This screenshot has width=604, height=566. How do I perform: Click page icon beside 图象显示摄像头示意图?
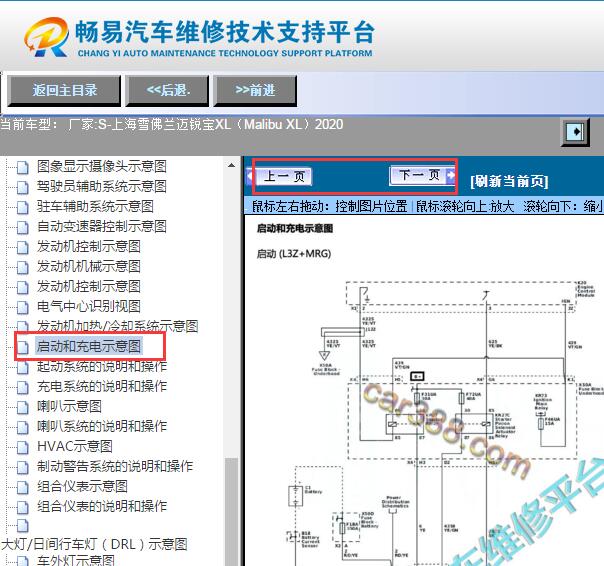click(x=23, y=167)
